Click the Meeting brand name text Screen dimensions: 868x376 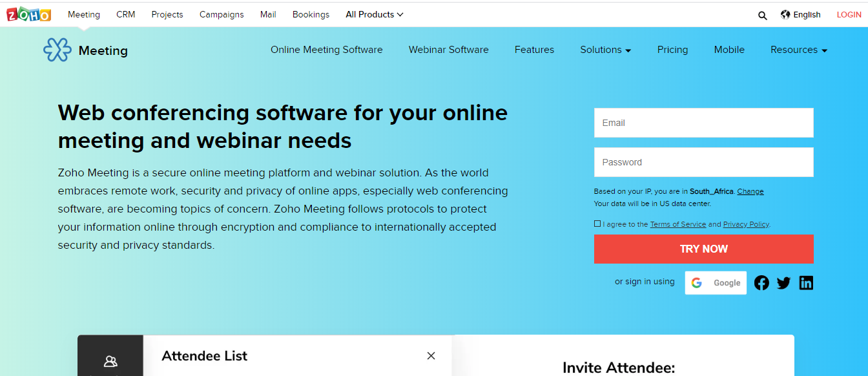[x=103, y=50]
